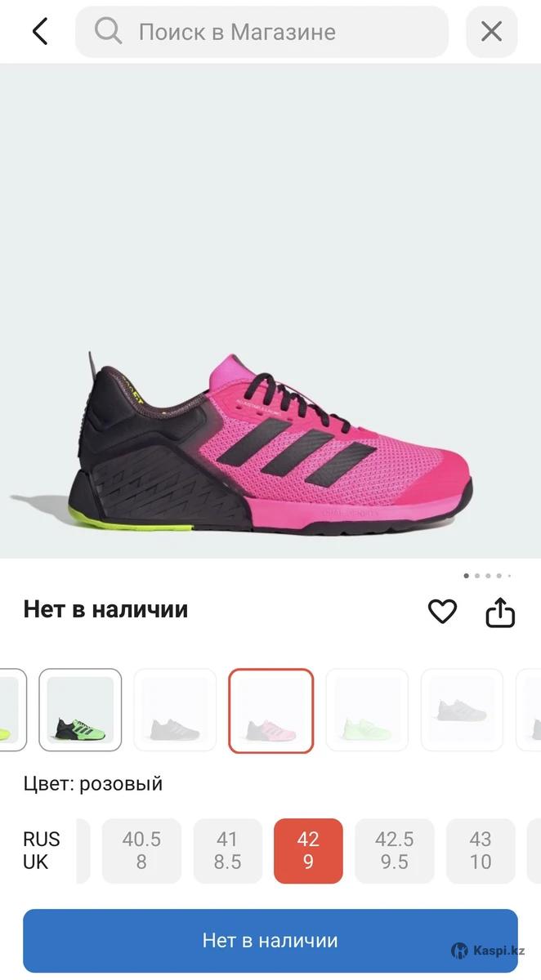Choose the grey sneaker after light green
This screenshot has height=980, width=541.
pyautogui.click(x=462, y=710)
